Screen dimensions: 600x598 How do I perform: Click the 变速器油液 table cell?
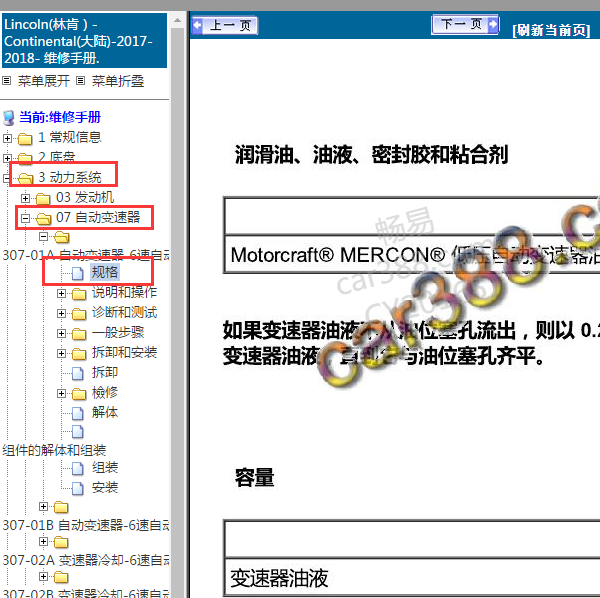click(x=412, y=577)
